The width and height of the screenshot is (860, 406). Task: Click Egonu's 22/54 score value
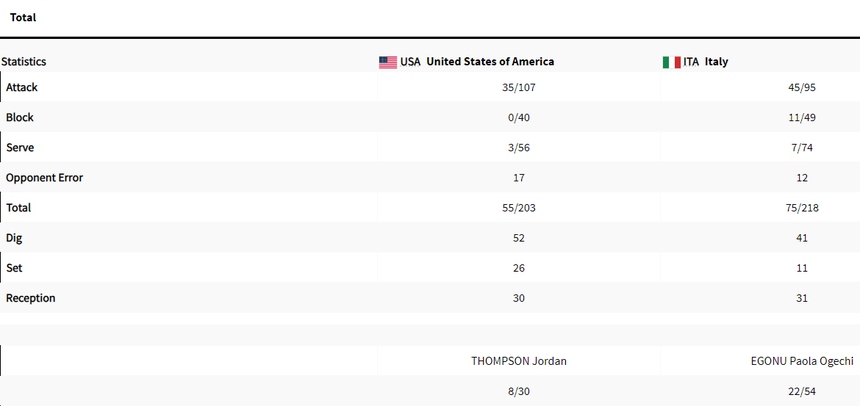pos(801,391)
